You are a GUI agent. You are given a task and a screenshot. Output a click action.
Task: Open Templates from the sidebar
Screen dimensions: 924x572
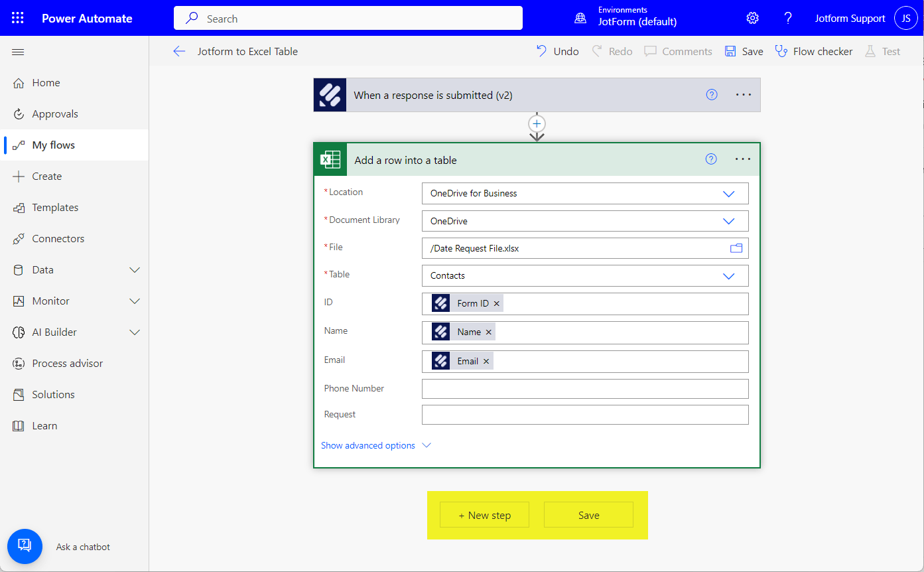[x=55, y=208]
